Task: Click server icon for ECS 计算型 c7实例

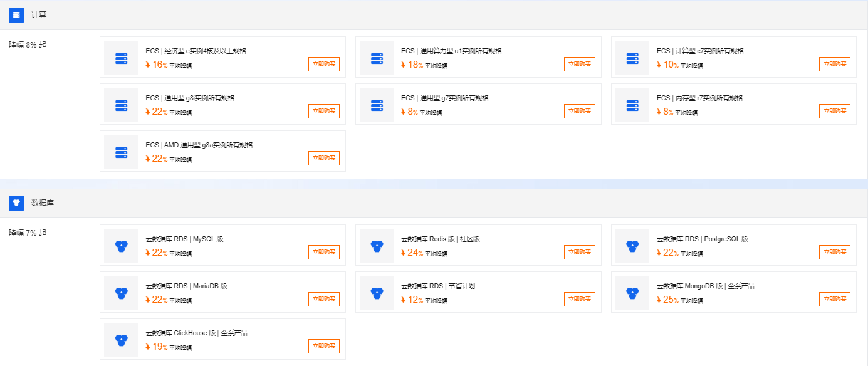Action: point(632,58)
